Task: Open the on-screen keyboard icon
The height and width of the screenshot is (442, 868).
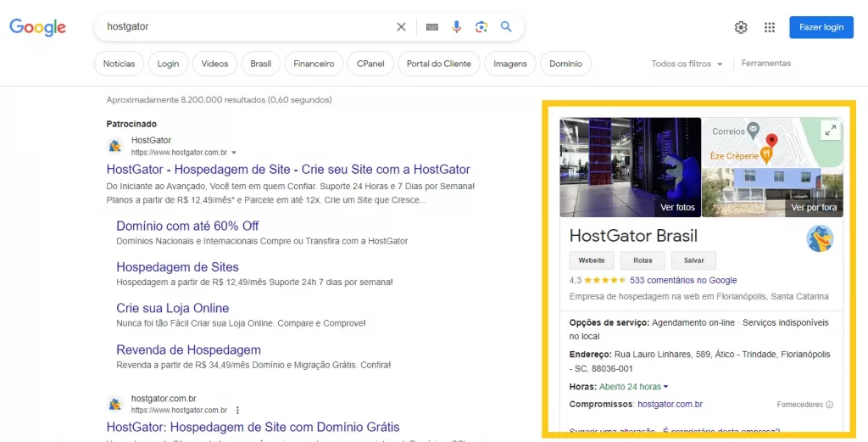Action: point(432,26)
